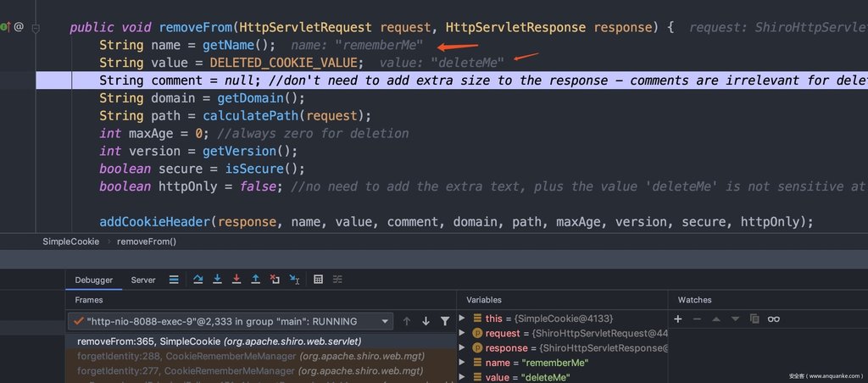Switch to the Server tab
Viewport: 868px width, 383px height.
pyautogui.click(x=142, y=280)
